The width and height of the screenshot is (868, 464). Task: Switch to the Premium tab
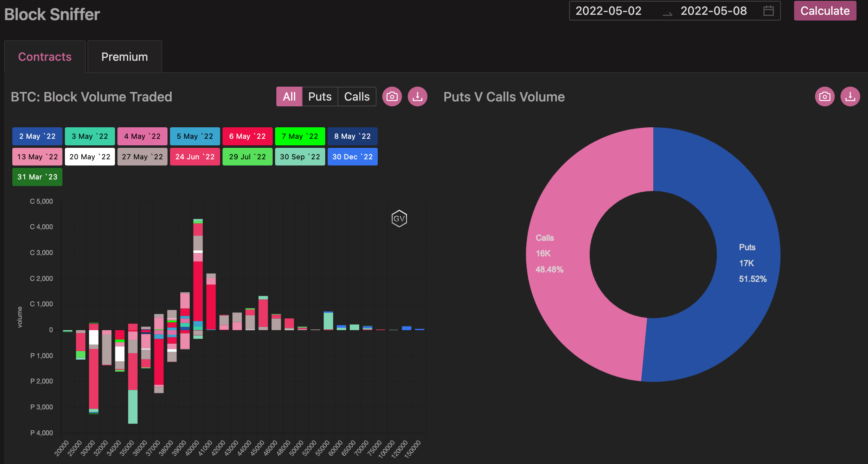point(124,57)
